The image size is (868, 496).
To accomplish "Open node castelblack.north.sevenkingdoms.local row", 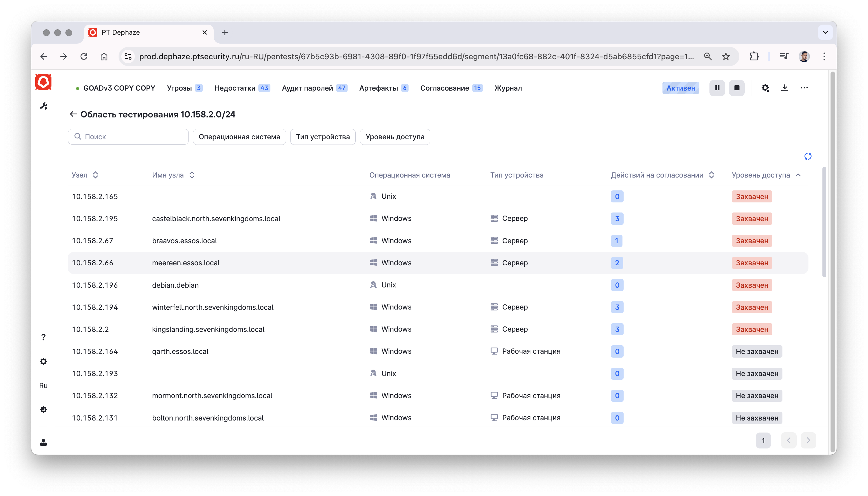I will [216, 219].
